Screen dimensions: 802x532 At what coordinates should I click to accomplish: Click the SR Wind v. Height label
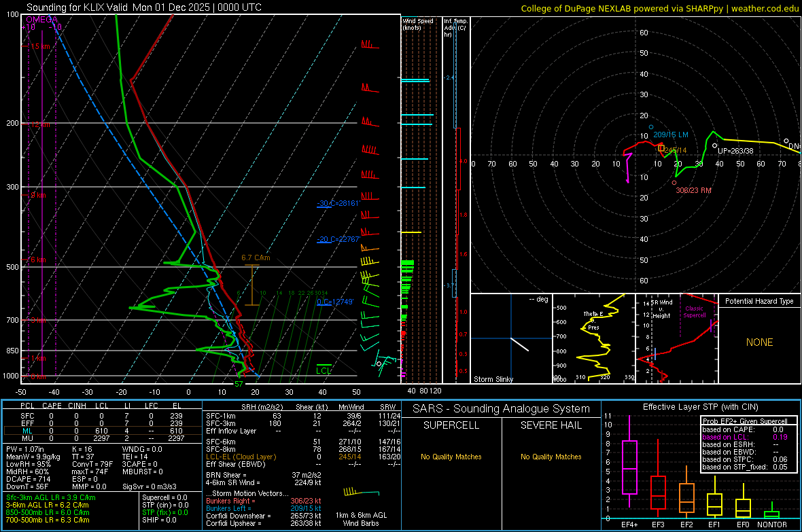(661, 309)
